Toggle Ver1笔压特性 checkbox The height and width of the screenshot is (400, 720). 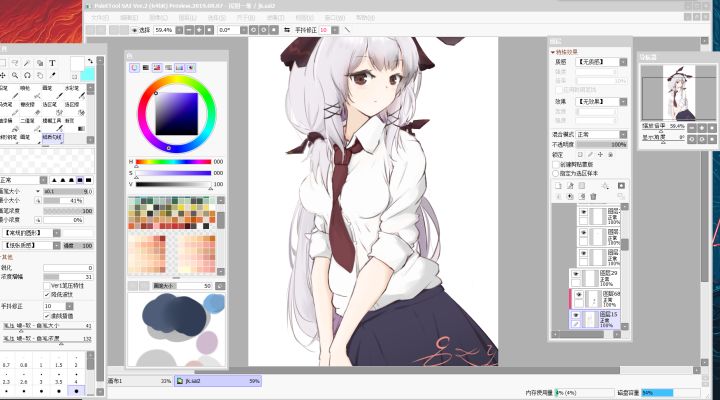pyautogui.click(x=47, y=286)
